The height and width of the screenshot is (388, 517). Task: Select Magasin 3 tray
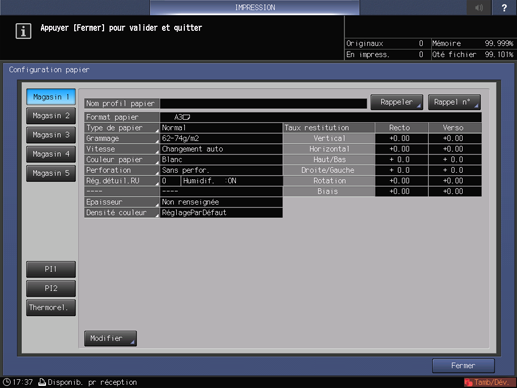tap(51, 135)
